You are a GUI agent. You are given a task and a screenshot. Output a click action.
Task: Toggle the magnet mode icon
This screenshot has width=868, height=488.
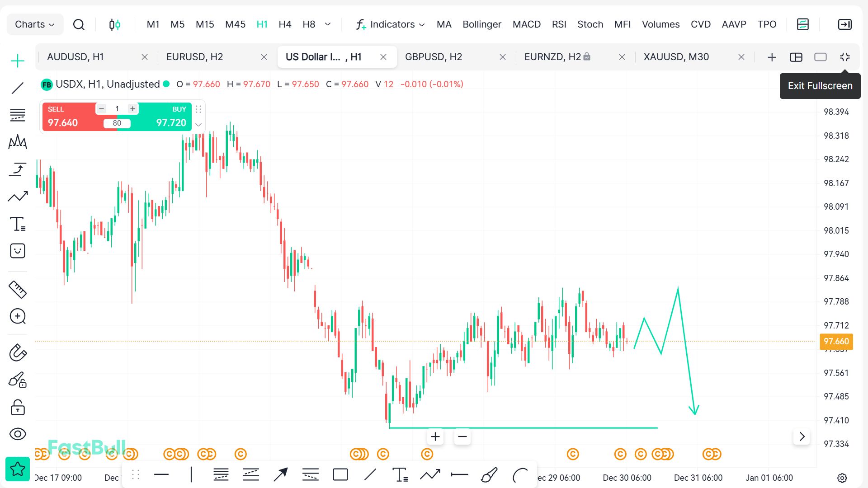pyautogui.click(x=18, y=352)
